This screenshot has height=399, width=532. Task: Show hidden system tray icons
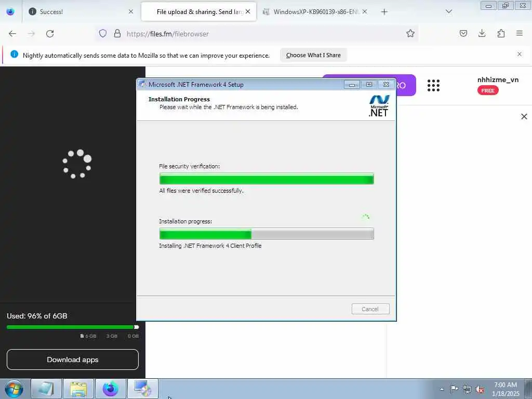(442, 390)
